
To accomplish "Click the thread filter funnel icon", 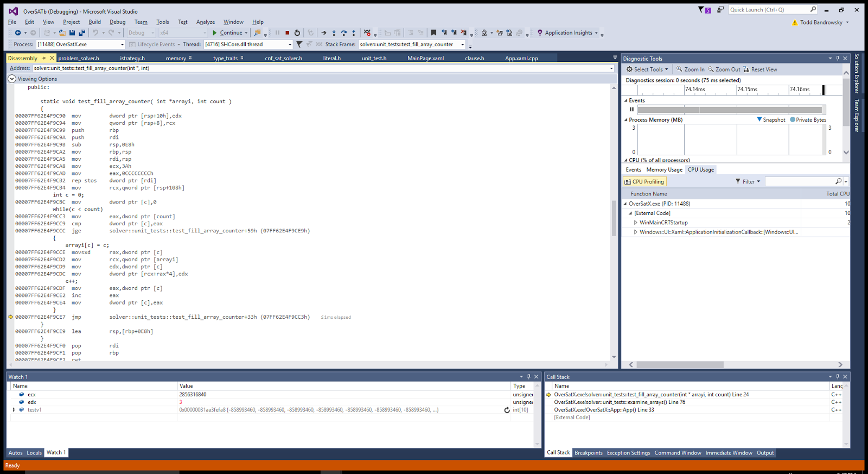I will coord(299,45).
